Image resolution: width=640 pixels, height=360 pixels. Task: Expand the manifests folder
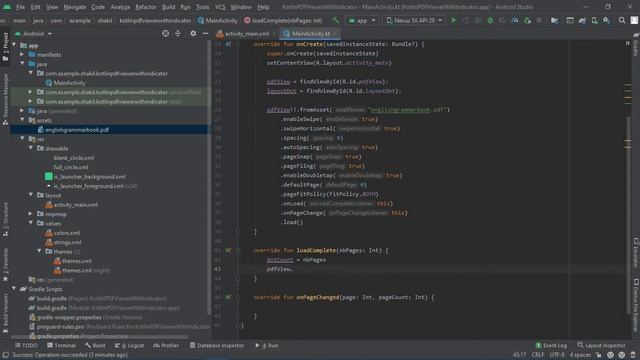(22, 54)
